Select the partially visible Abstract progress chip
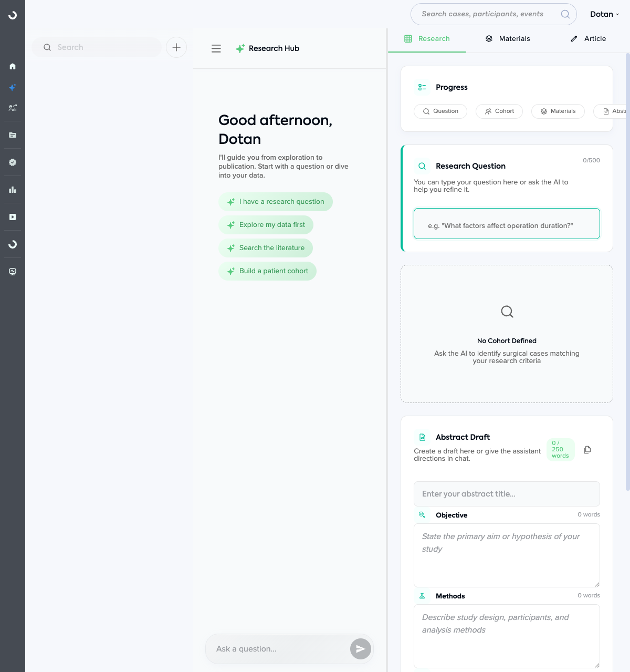The image size is (630, 672). click(610, 111)
